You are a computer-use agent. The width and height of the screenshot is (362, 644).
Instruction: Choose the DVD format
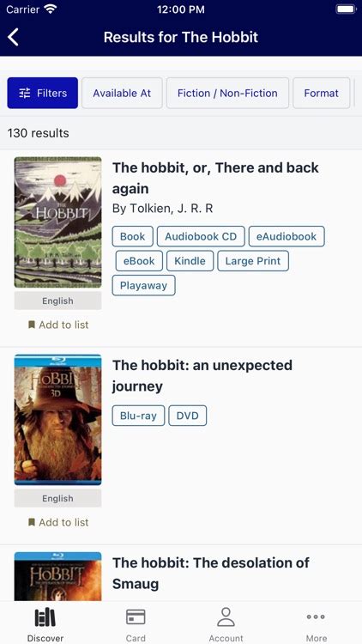pyautogui.click(x=188, y=416)
